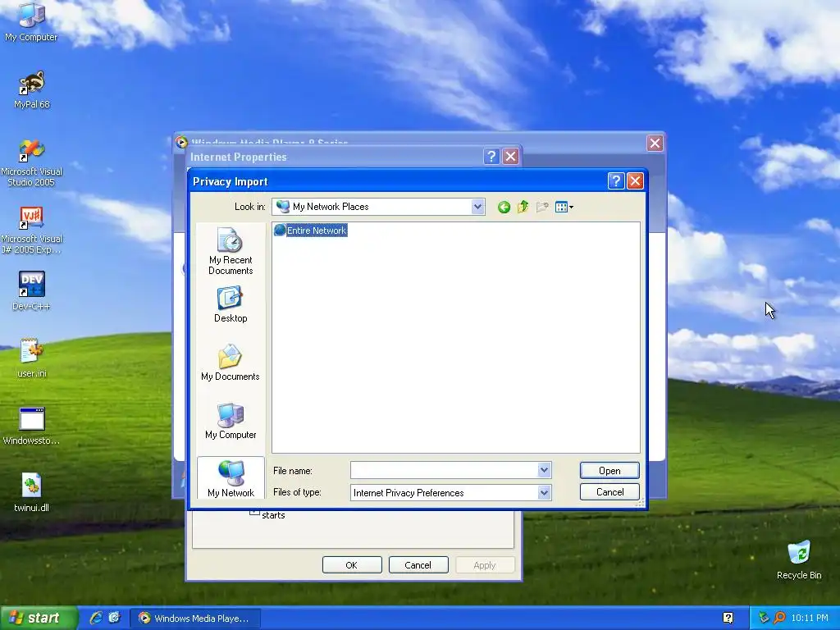Viewport: 840px width, 630px height.
Task: Click the Privacy Import help button
Action: 615,181
